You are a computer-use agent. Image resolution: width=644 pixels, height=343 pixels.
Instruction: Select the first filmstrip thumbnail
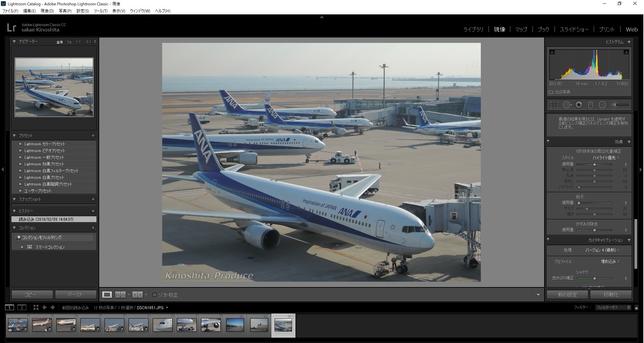[x=18, y=325]
